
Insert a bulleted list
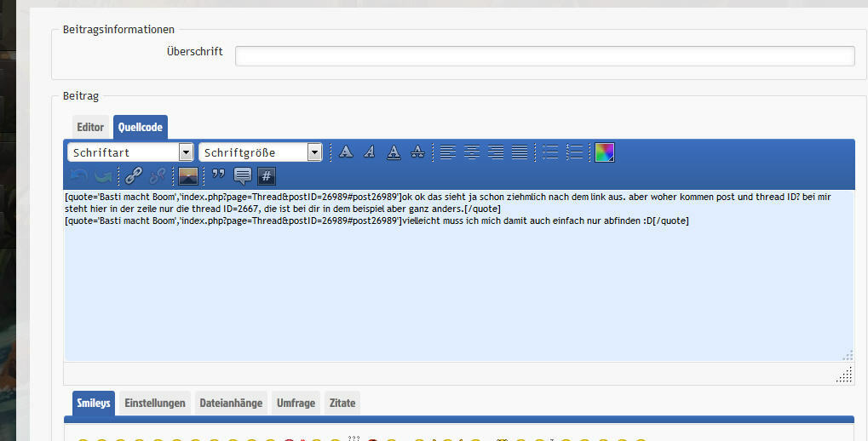(x=550, y=152)
